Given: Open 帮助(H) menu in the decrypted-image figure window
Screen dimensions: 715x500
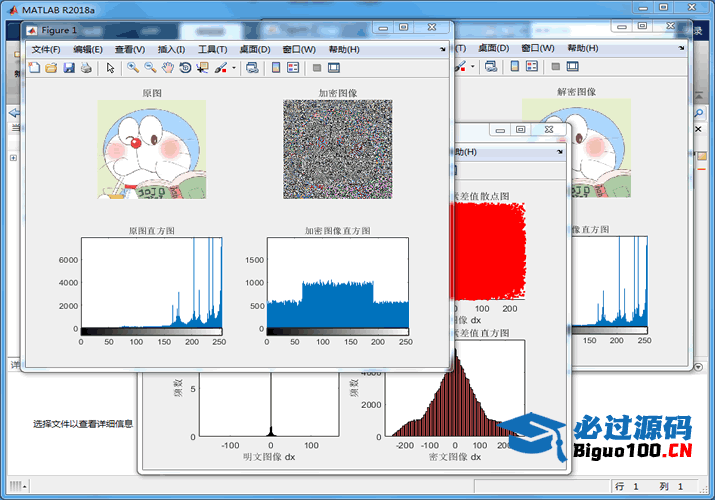Looking at the screenshot, I should coord(583,48).
